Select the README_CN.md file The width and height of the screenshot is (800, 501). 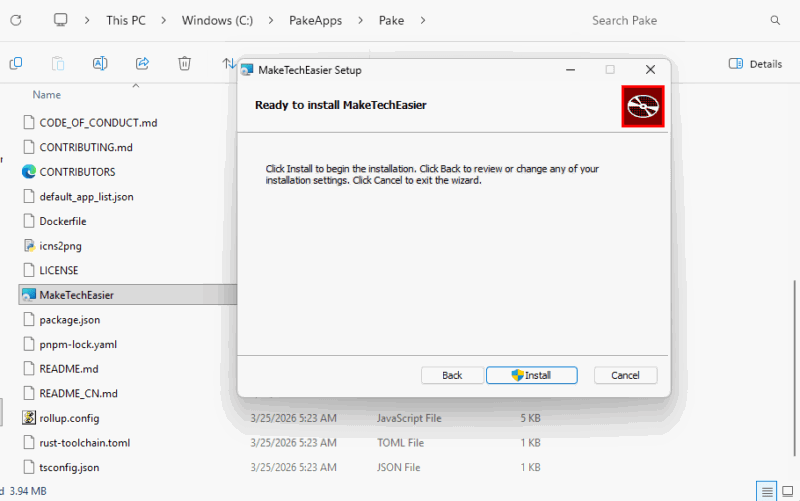79,393
